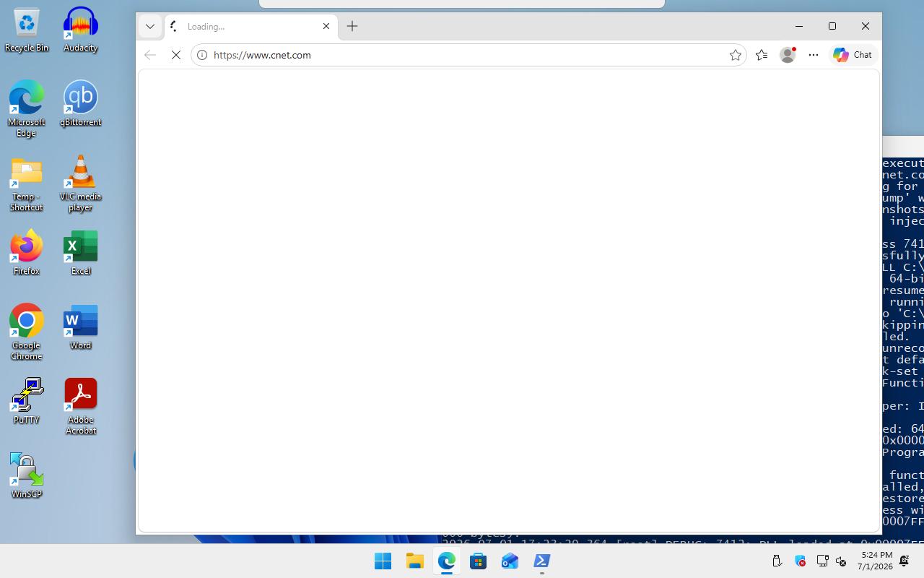Open the volume tray icon

click(841, 561)
